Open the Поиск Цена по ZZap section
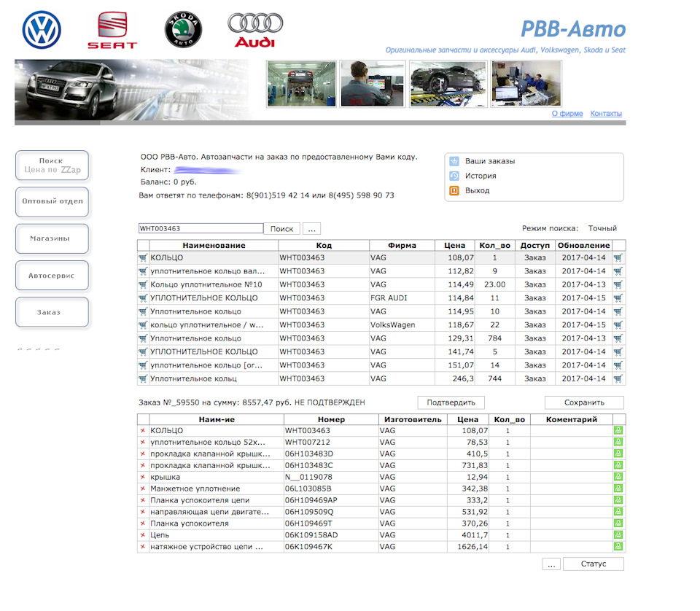Screen dimensions: 700x611 pos(52,165)
